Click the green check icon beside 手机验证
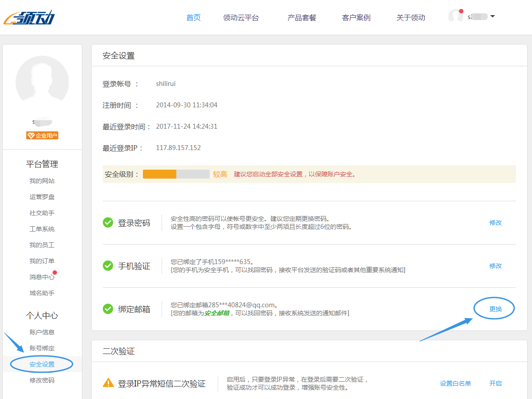This screenshot has width=532, height=399. [108, 266]
